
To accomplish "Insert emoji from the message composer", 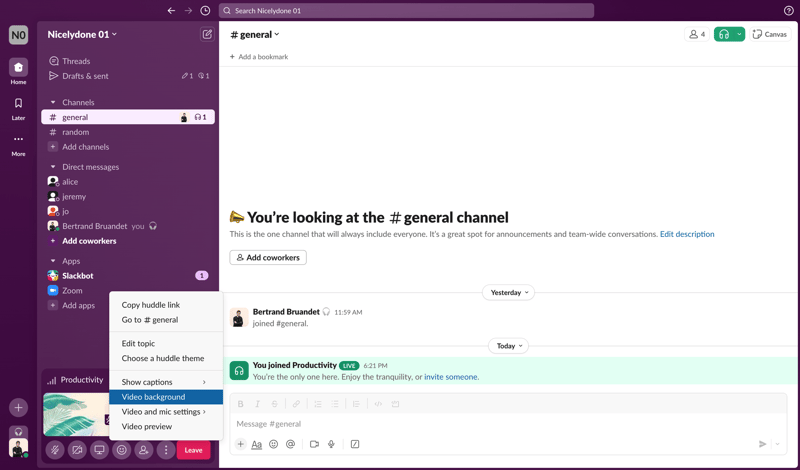I will click(273, 444).
